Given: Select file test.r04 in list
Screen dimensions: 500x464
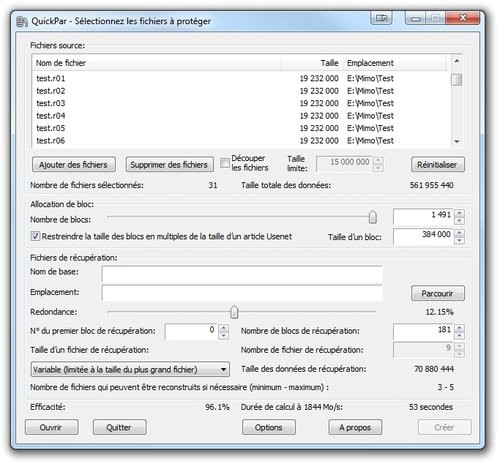Looking at the screenshot, I should click(x=51, y=116).
